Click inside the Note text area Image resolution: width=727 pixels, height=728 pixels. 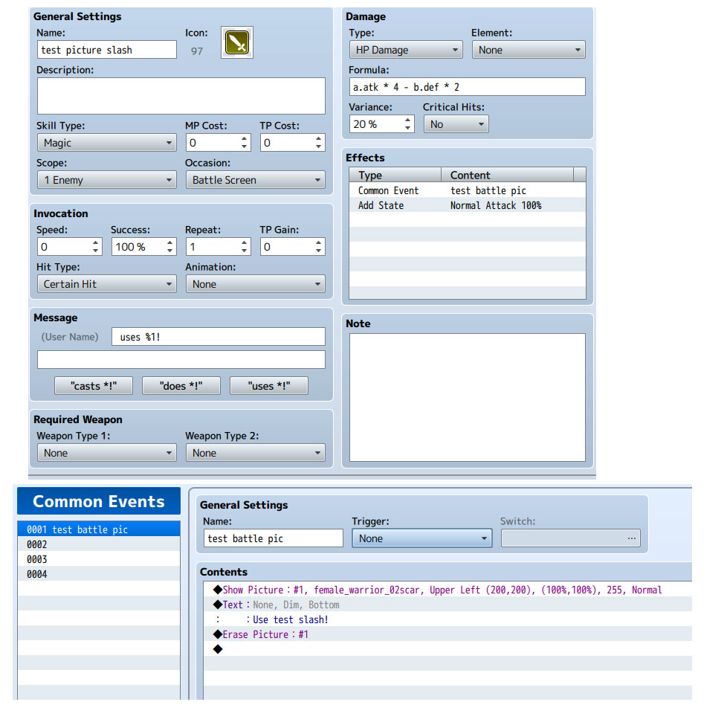coord(467,397)
